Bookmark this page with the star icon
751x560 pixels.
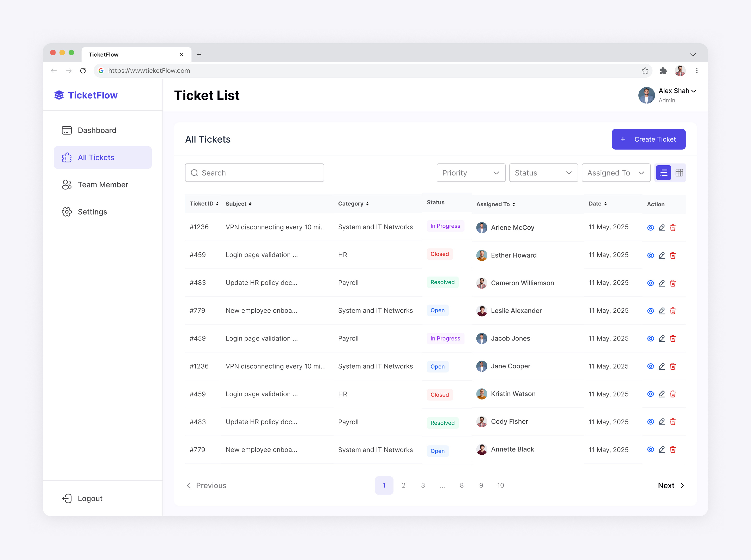click(645, 70)
